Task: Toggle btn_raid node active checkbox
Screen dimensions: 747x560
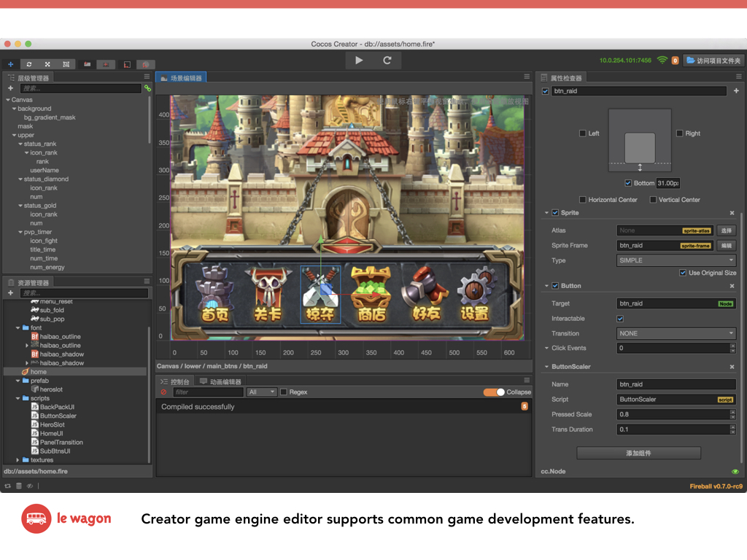Action: click(545, 91)
